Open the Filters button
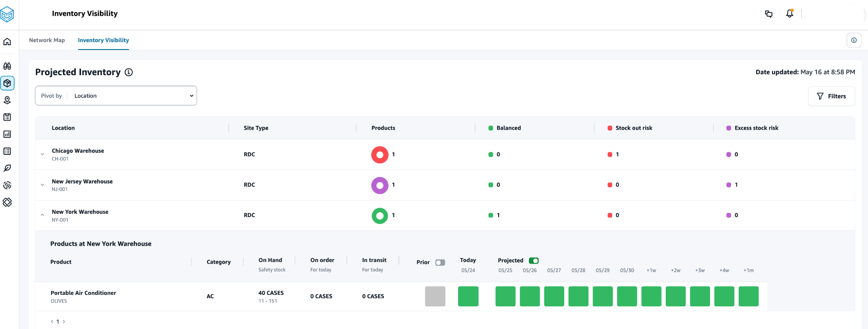The image size is (868, 329). point(831,96)
